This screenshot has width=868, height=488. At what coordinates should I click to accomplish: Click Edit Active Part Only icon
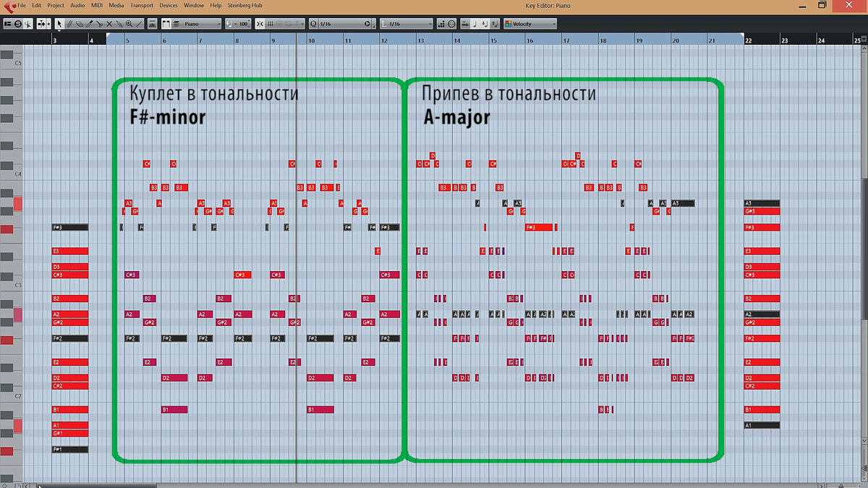pos(176,24)
